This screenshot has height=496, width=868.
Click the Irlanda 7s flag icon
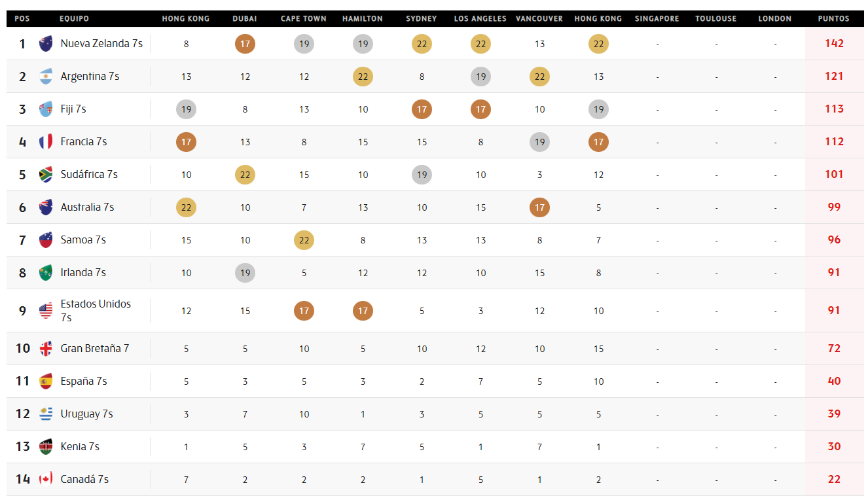click(46, 273)
